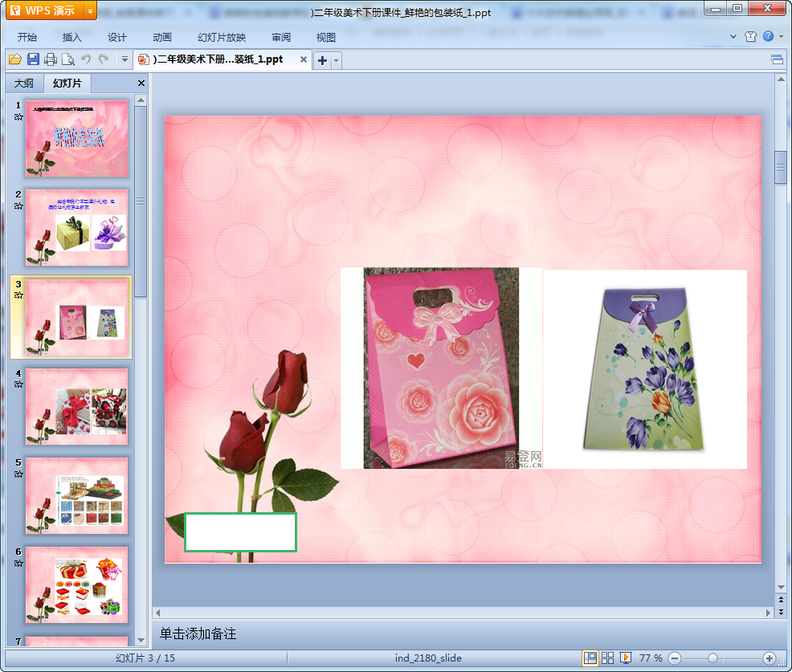792x672 pixels.
Task: Open the 审阅 ribbon tab
Action: pos(281,38)
